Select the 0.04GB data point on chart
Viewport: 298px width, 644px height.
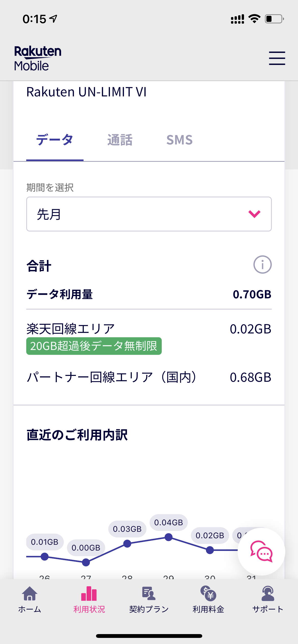(168, 537)
